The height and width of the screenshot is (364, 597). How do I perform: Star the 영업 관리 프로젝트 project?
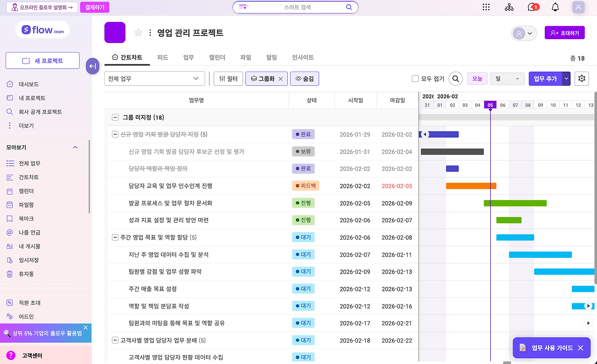(138, 32)
